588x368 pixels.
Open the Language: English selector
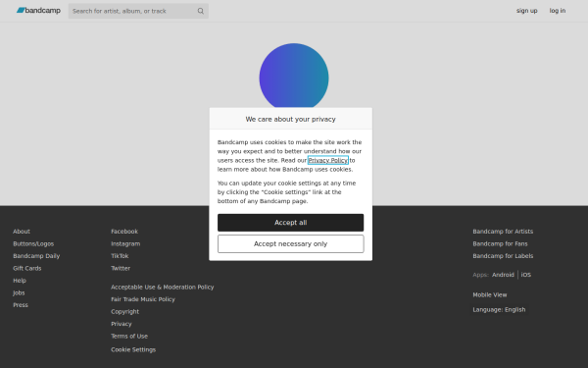point(499,310)
